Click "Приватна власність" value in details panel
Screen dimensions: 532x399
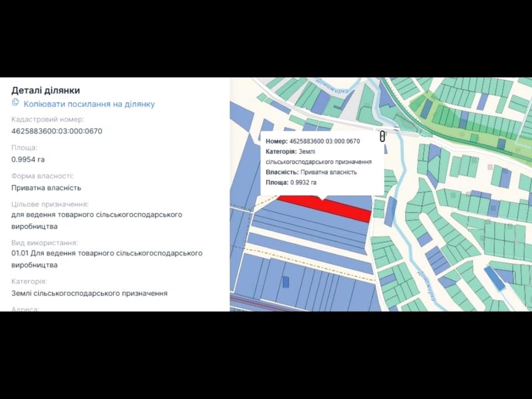pos(46,188)
